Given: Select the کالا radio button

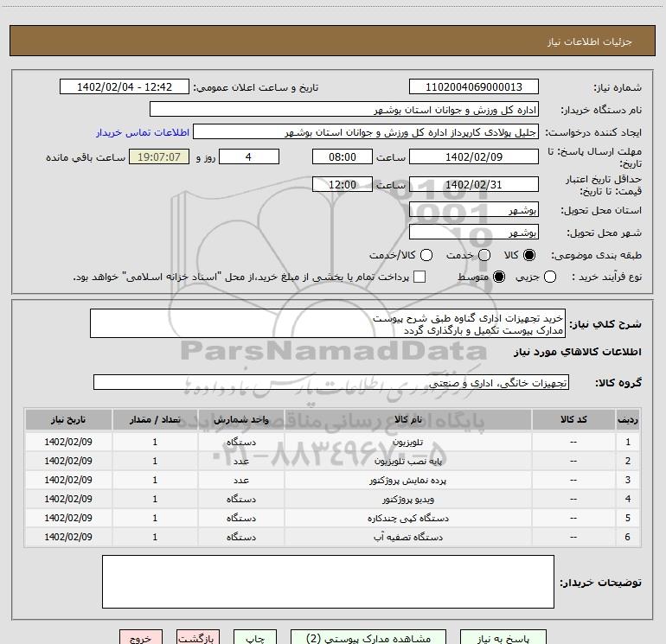Looking at the screenshot, I should point(529,255).
